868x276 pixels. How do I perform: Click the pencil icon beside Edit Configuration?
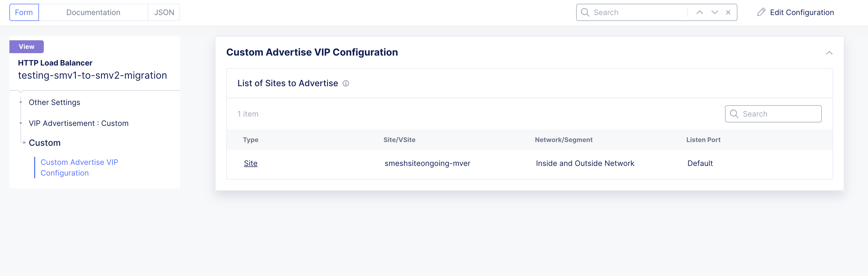(x=761, y=12)
